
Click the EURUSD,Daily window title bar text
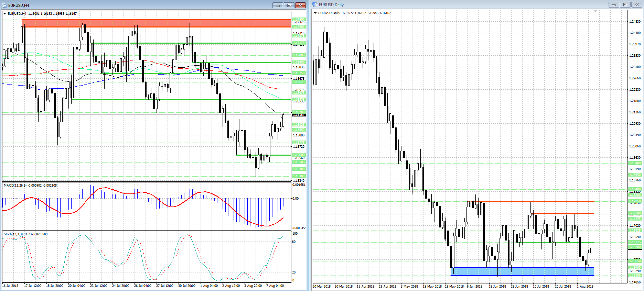[x=331, y=4]
